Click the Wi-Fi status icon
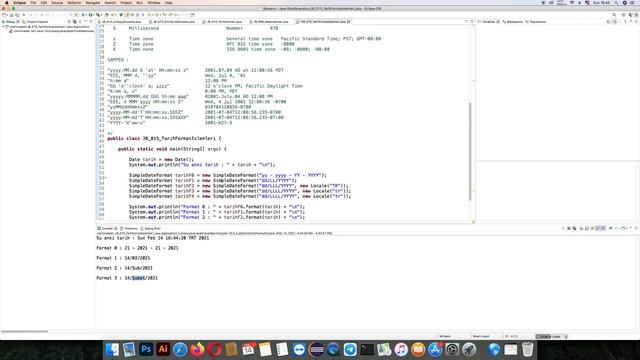The height and width of the screenshot is (360, 640). click(571, 2)
